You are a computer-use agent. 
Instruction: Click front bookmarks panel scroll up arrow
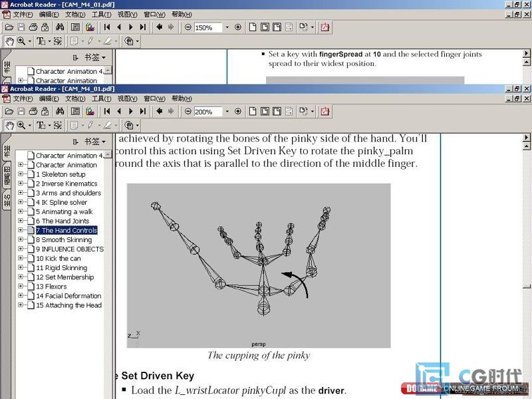tap(108, 154)
